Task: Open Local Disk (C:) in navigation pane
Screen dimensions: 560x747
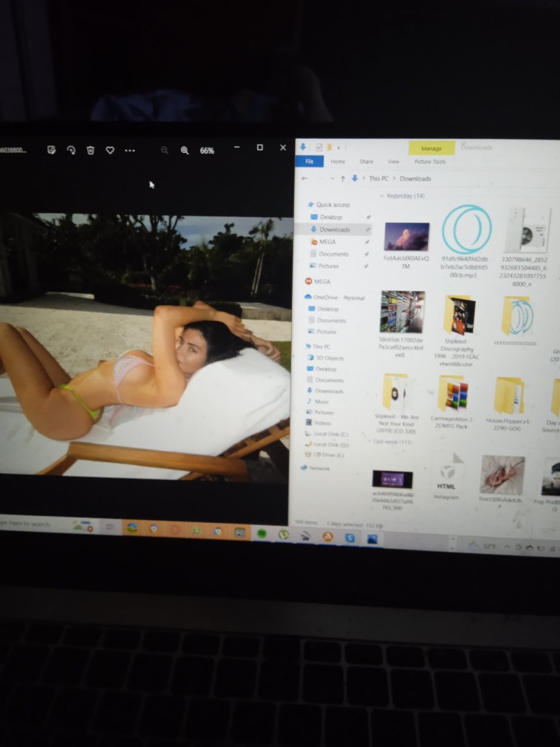Action: click(x=330, y=434)
